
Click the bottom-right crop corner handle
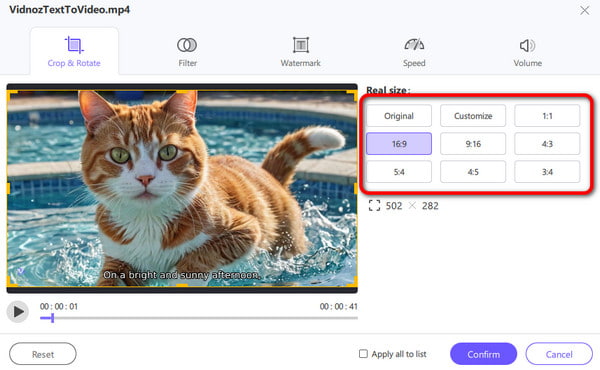pos(353,282)
